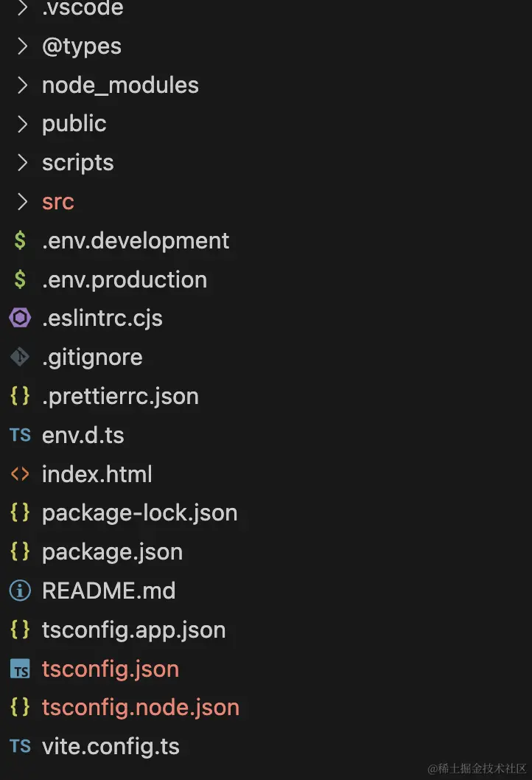Click the dollar icon beside .env.development
This screenshot has height=780, width=532.
20,241
